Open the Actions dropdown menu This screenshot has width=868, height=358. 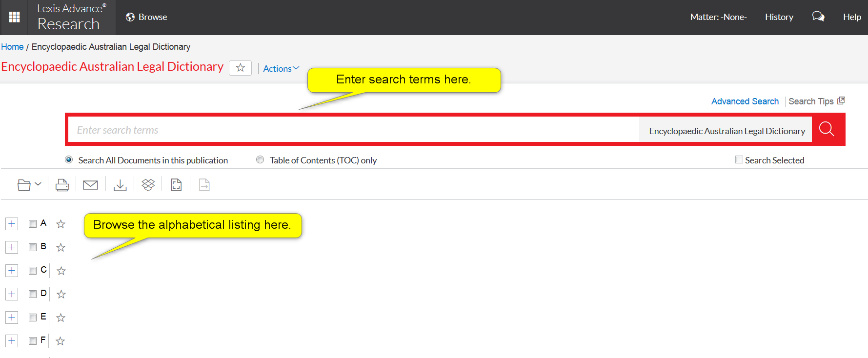pyautogui.click(x=281, y=69)
